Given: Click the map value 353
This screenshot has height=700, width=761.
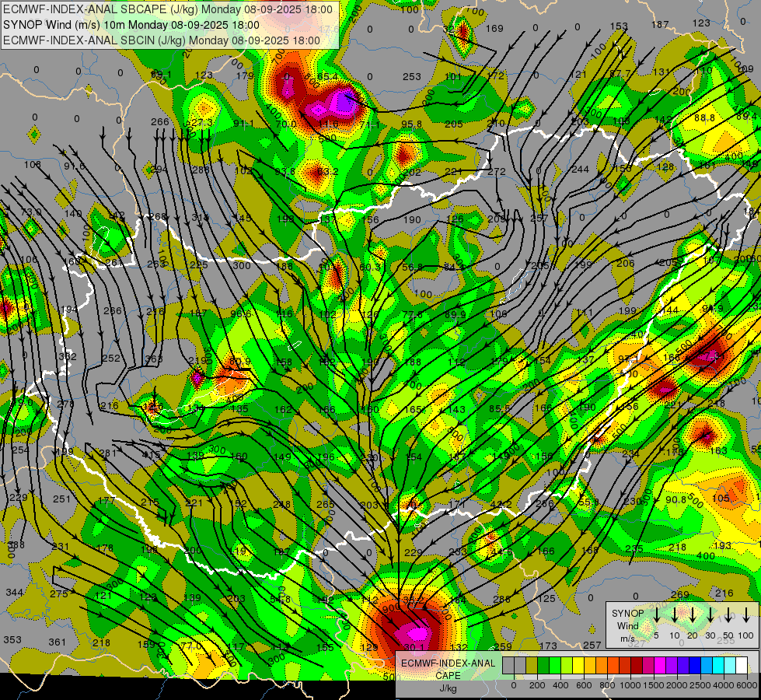Looking at the screenshot, I should 12,639.
